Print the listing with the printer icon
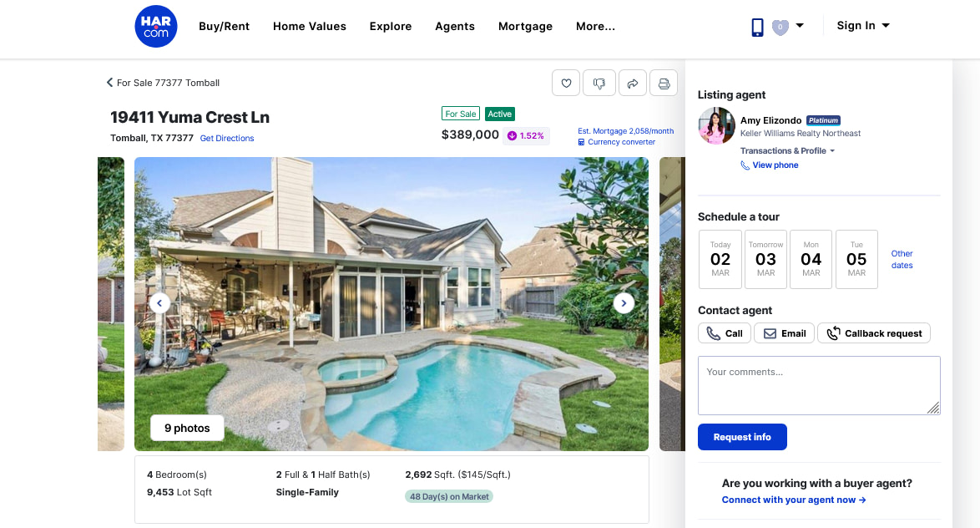The height and width of the screenshot is (528, 980). (664, 84)
